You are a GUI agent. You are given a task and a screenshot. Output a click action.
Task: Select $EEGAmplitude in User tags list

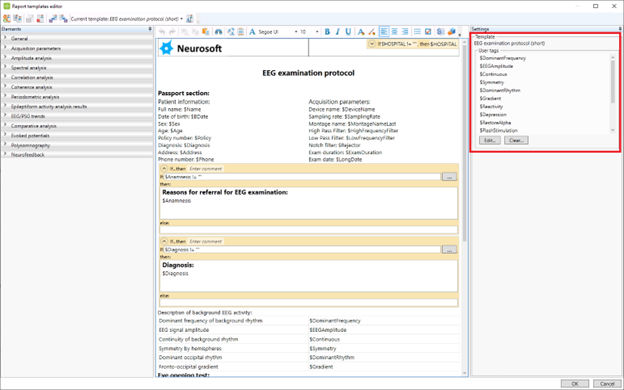click(x=496, y=66)
